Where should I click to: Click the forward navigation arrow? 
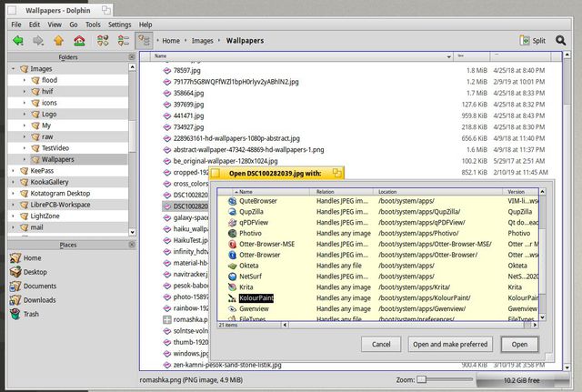pos(38,40)
